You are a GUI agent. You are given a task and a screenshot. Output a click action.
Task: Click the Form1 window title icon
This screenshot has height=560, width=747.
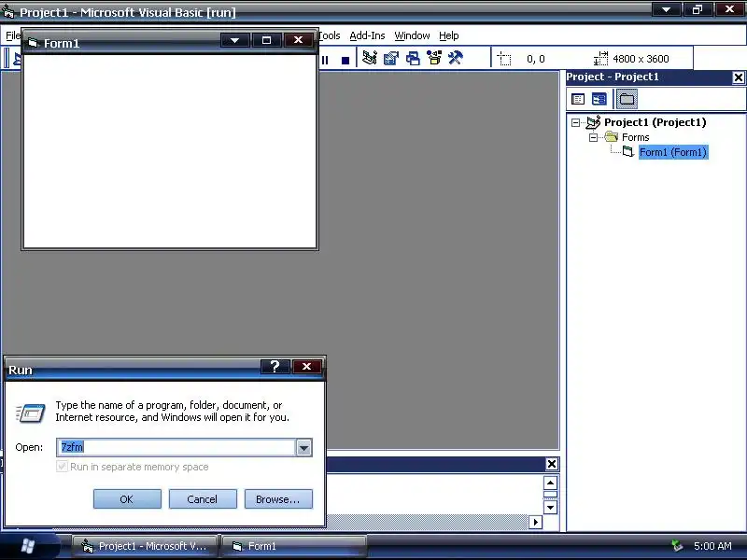(x=33, y=43)
